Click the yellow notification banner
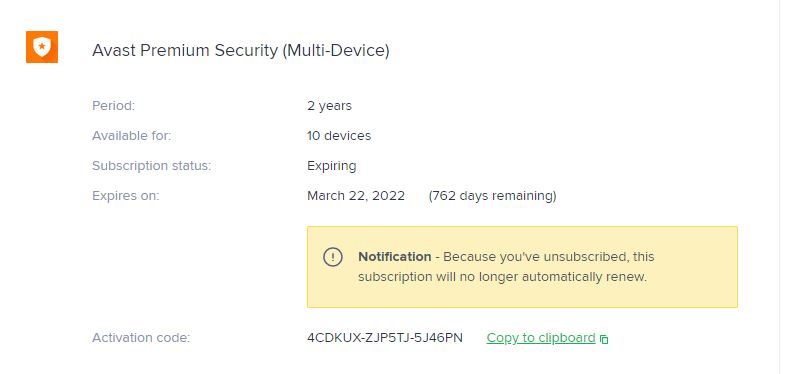The width and height of the screenshot is (789, 374). point(522,267)
